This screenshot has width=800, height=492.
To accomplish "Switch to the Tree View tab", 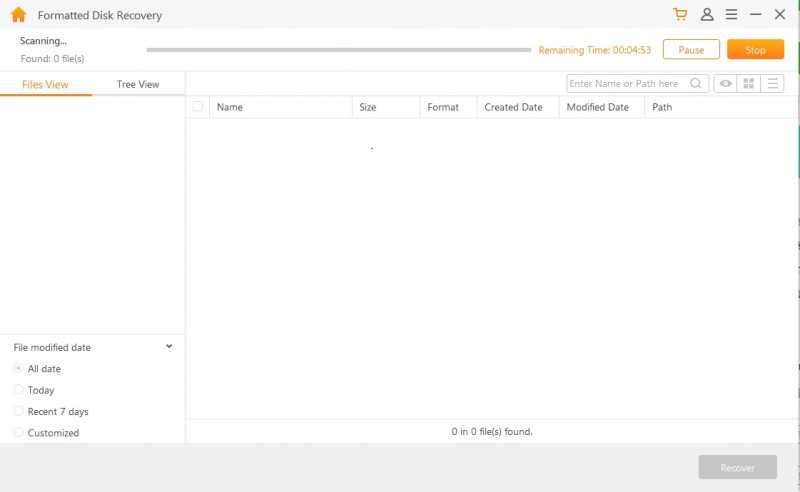I will pos(138,84).
